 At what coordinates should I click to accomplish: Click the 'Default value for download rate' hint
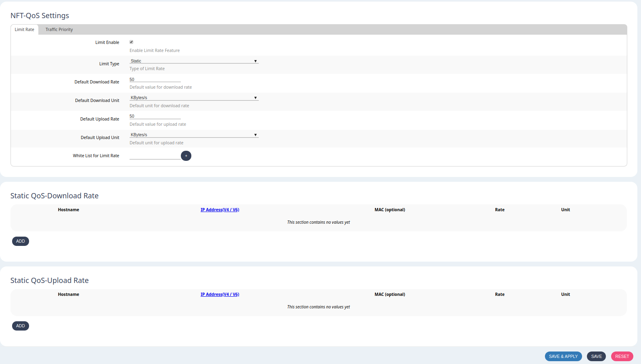point(161,87)
